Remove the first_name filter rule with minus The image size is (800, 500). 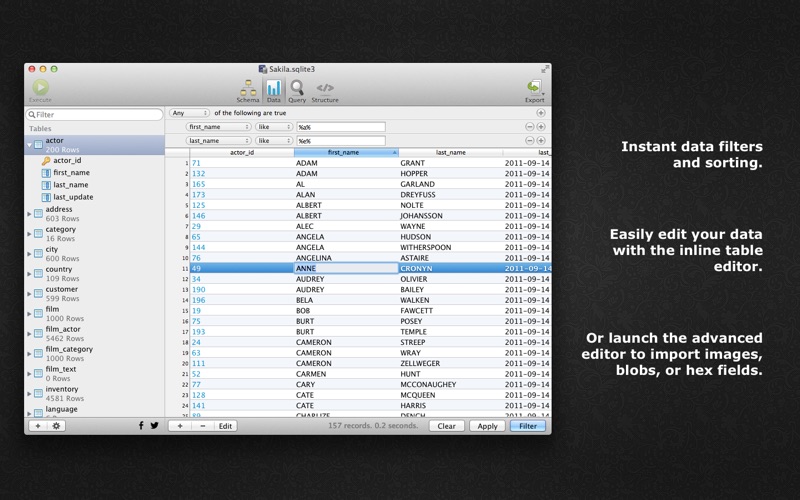pos(530,127)
